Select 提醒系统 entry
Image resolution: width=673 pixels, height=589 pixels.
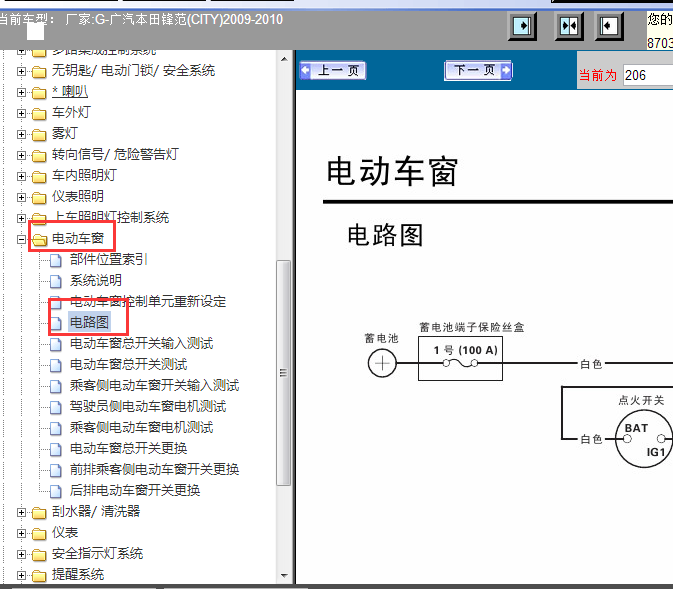click(78, 575)
